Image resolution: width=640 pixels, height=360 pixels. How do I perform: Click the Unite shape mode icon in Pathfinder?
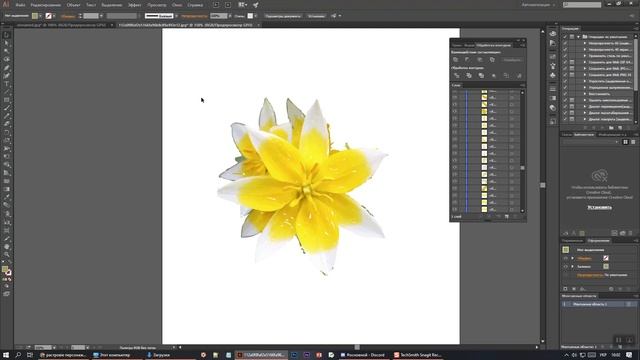pyautogui.click(x=456, y=60)
